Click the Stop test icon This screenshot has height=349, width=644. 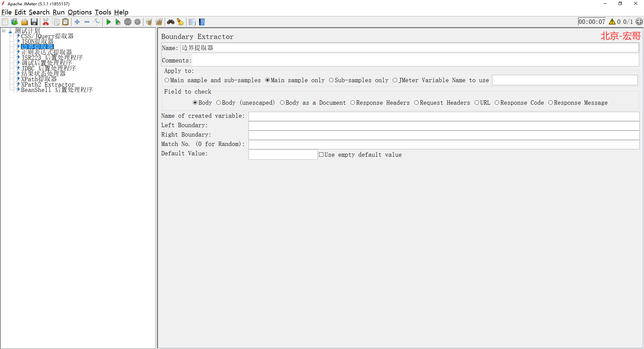tap(128, 22)
